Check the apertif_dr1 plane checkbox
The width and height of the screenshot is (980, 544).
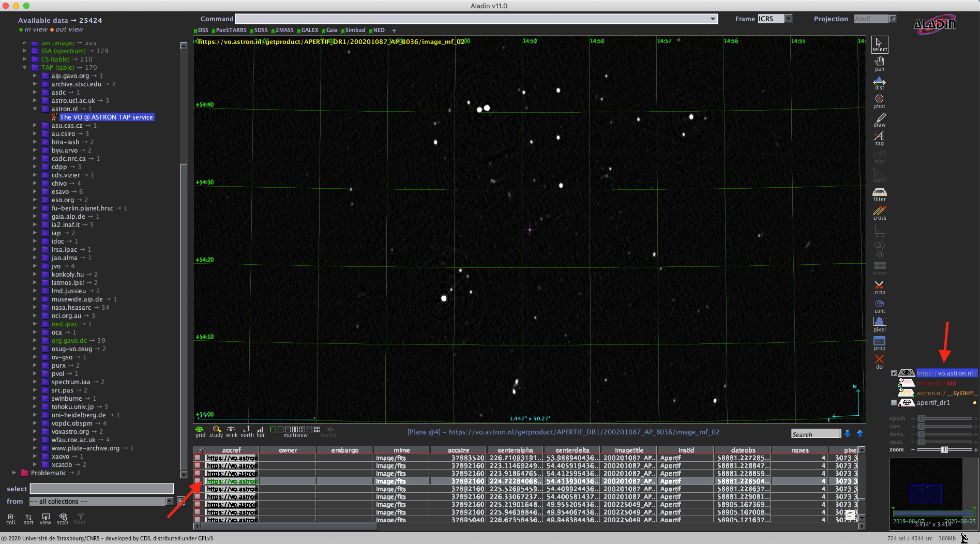click(894, 402)
